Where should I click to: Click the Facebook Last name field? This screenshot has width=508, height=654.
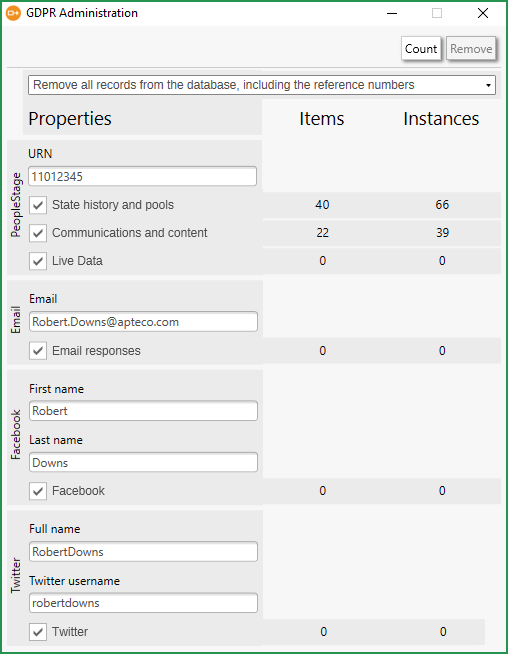[143, 463]
